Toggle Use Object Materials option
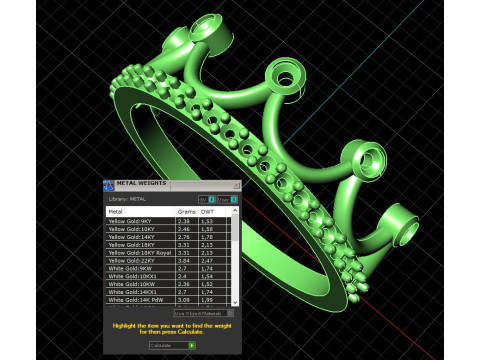 pos(204,313)
